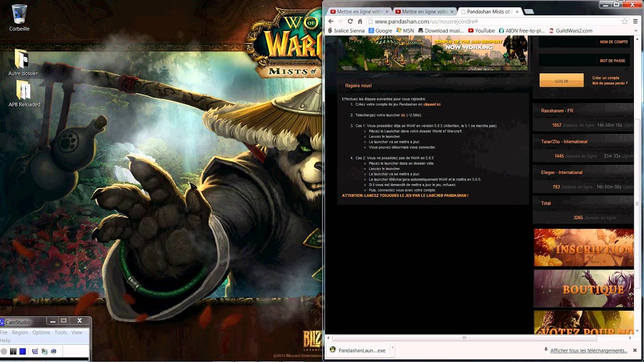
Task: Open CamStudio Region menu
Action: (20, 332)
